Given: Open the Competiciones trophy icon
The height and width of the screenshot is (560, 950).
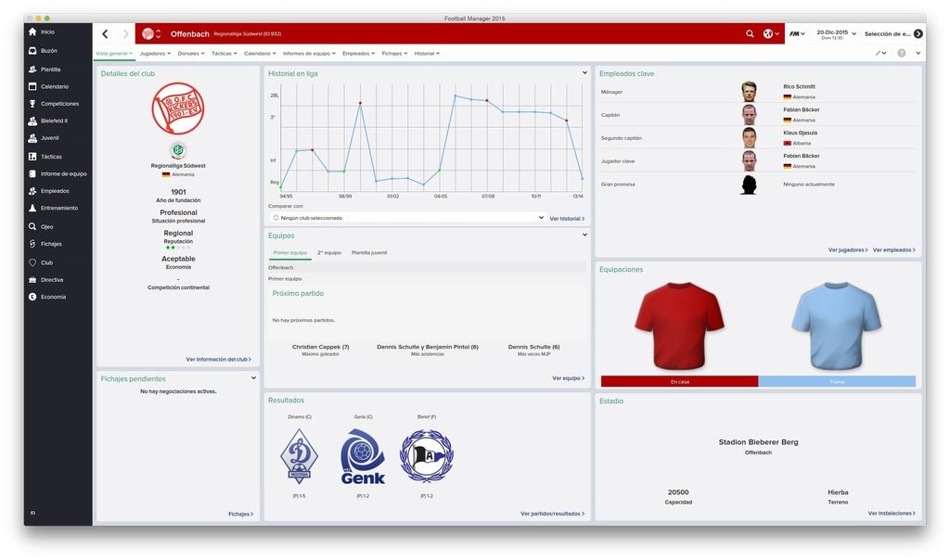Looking at the screenshot, I should coord(32,104).
